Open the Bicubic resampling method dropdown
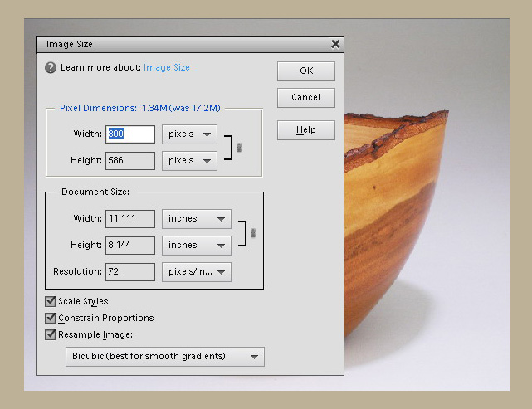This screenshot has width=532, height=409. pos(164,357)
